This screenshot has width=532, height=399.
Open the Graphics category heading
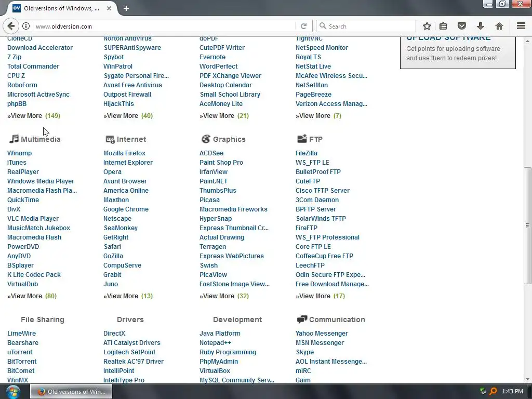(x=229, y=139)
